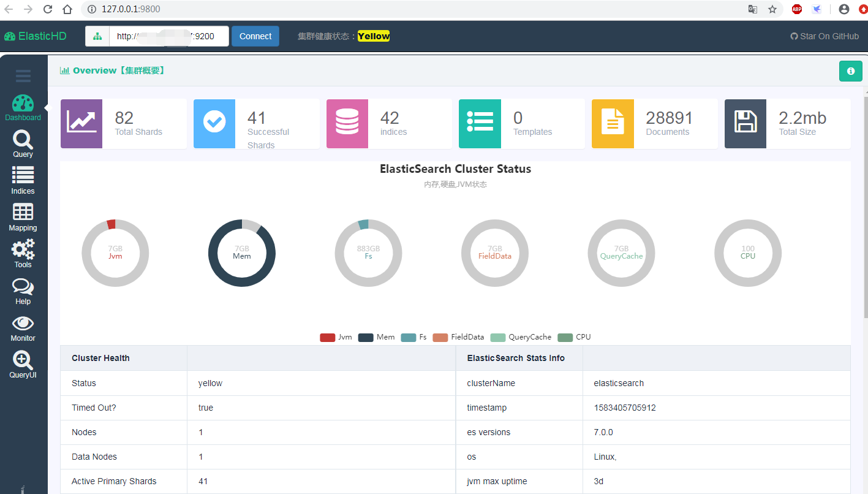Toggle the Mem series in the chart legend
868x494 pixels.
click(376, 336)
